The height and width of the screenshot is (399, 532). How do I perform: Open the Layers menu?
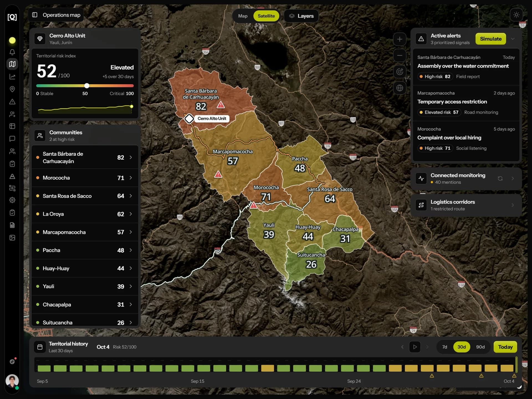301,16
